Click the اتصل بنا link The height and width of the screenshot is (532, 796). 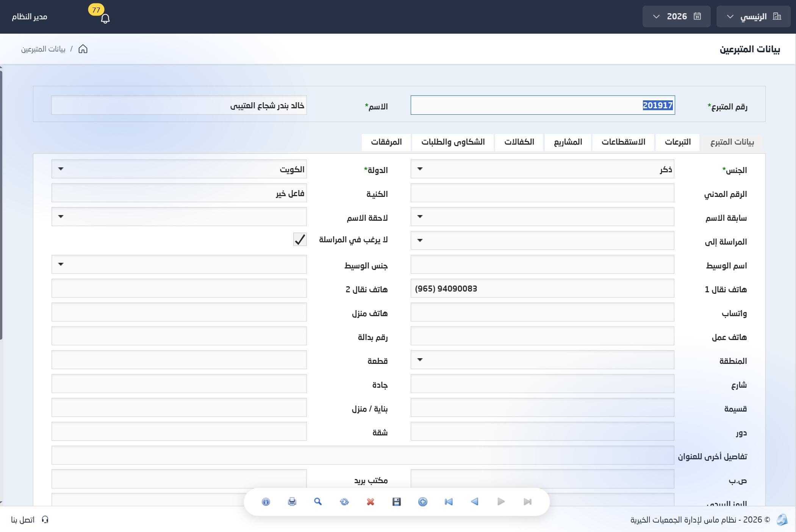(23, 520)
